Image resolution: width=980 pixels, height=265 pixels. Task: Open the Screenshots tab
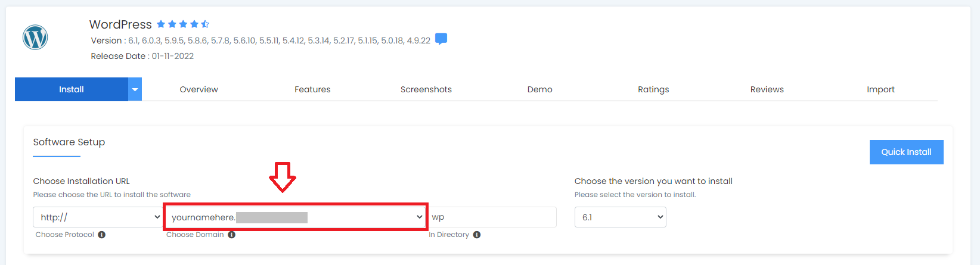pyautogui.click(x=426, y=89)
